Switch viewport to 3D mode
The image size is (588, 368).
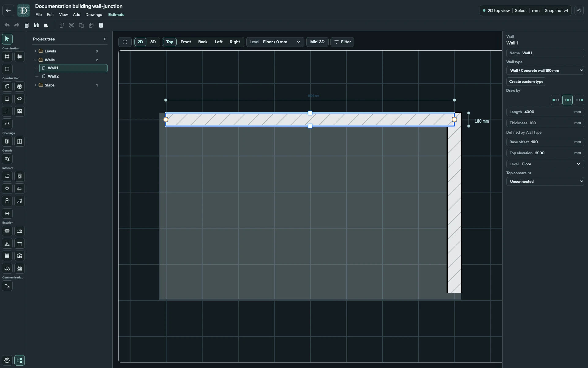point(153,42)
